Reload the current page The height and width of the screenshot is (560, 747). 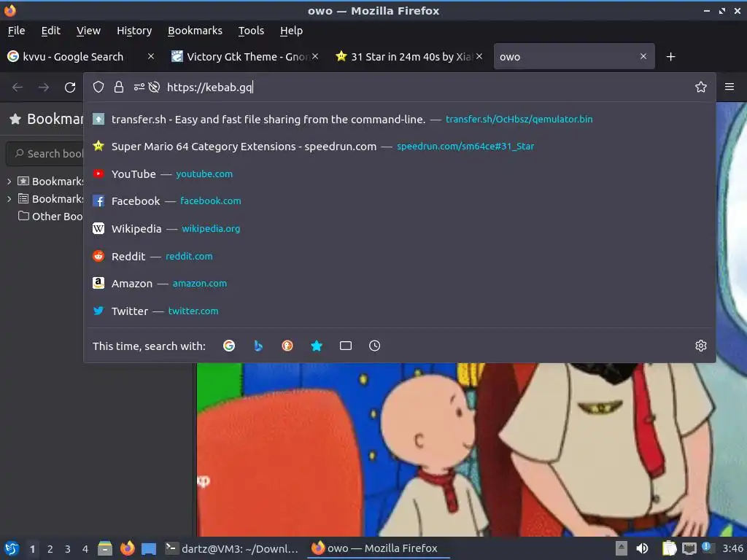coord(70,87)
